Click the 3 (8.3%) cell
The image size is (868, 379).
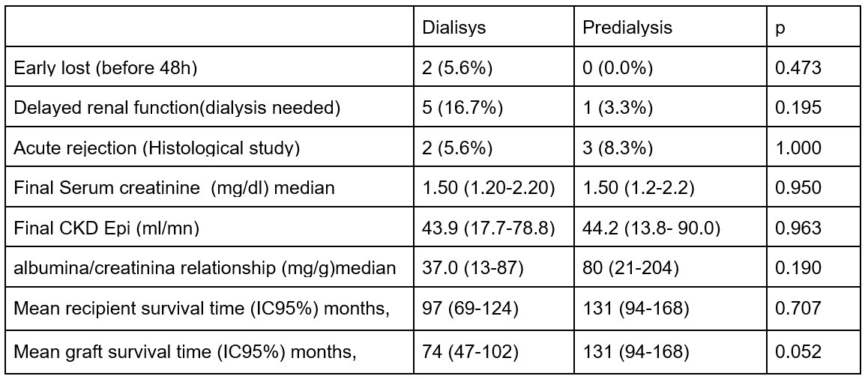point(618,148)
